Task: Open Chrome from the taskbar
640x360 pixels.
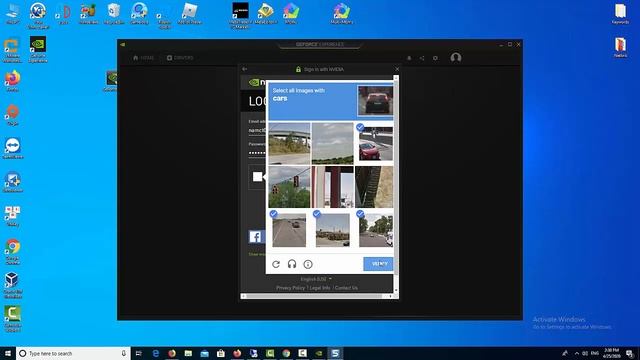Action: click(x=286, y=353)
